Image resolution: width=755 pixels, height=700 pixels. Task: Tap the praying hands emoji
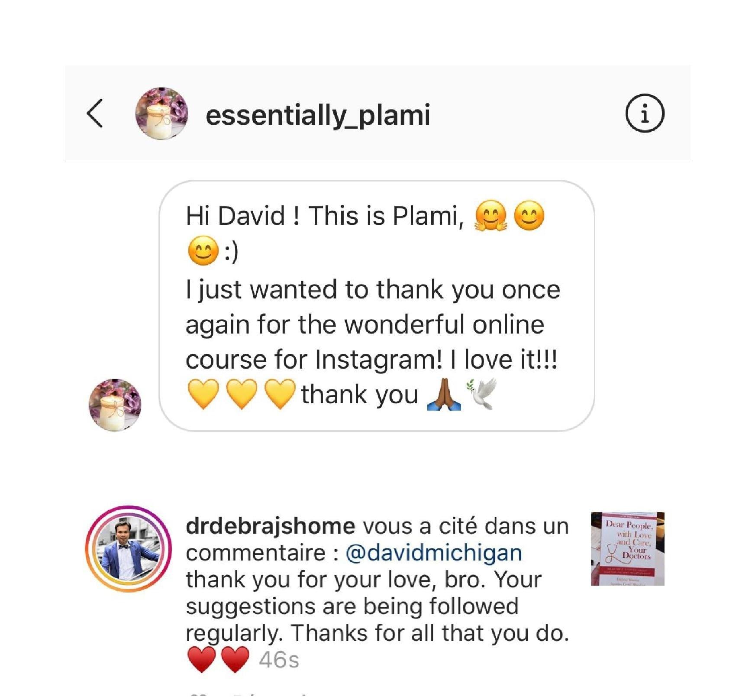point(444,394)
